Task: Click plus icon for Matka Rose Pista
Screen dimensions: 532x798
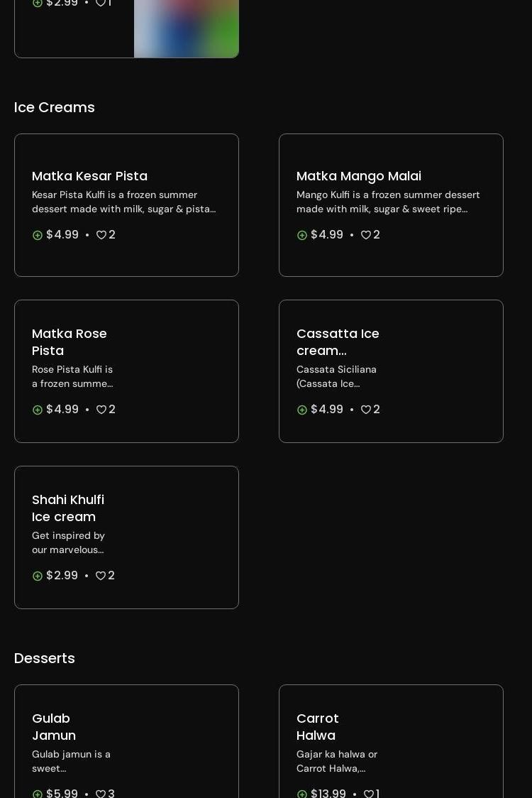Action: click(38, 410)
